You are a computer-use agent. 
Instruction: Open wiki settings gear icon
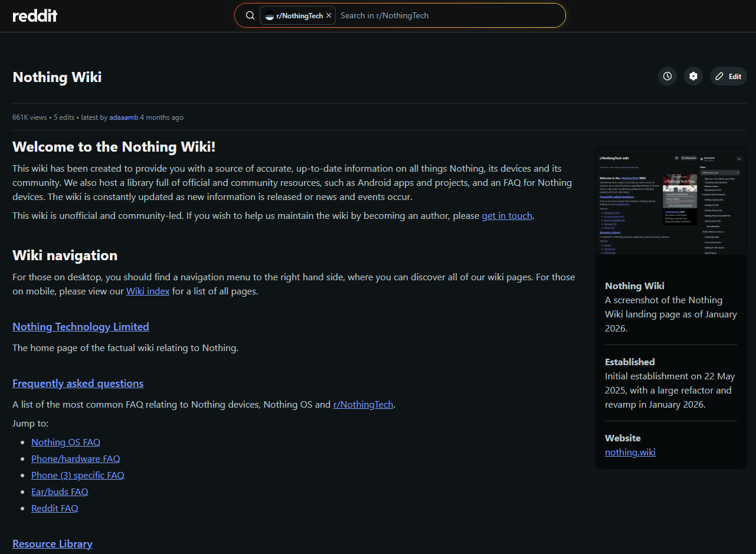click(x=693, y=76)
